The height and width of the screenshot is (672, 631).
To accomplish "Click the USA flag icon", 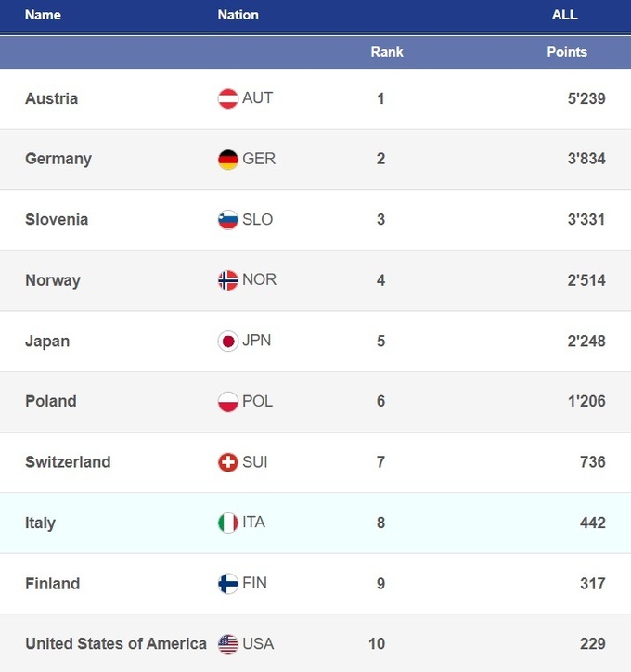I will (227, 644).
